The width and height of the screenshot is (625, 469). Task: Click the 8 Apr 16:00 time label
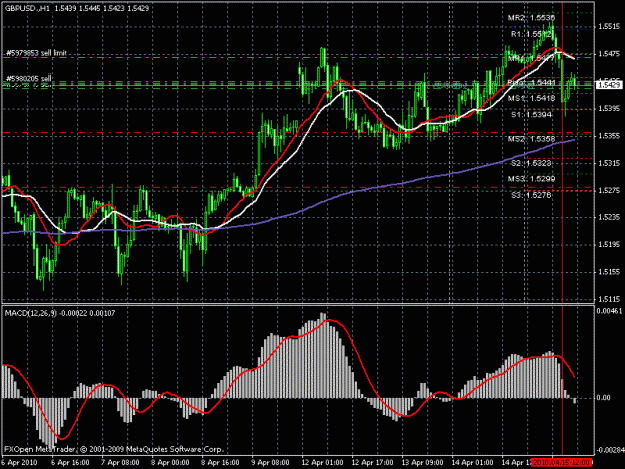pyautogui.click(x=220, y=463)
